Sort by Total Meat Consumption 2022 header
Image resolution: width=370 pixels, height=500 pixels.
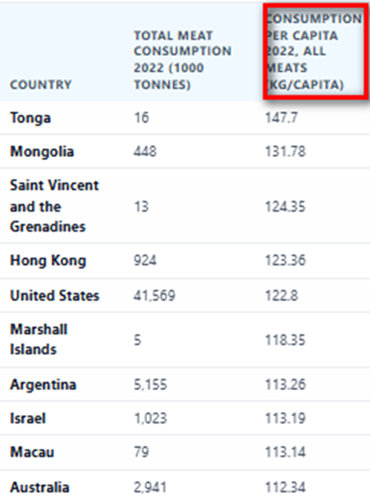coord(183,60)
